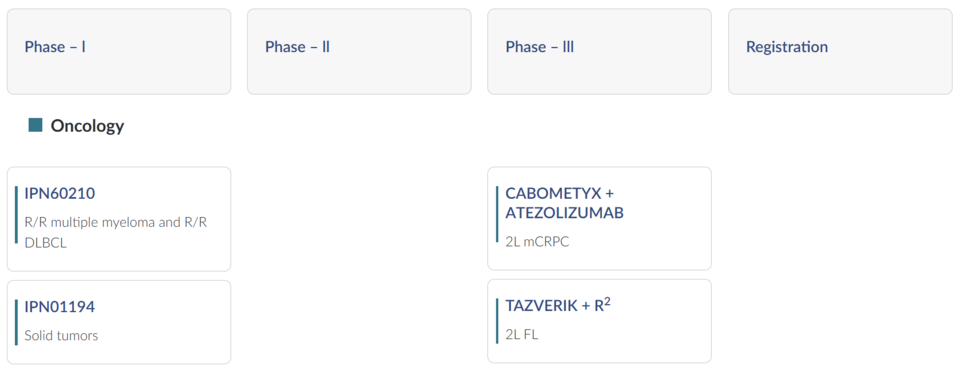960x374 pixels.
Task: Select the Solid tumors indication text
Action: (61, 335)
